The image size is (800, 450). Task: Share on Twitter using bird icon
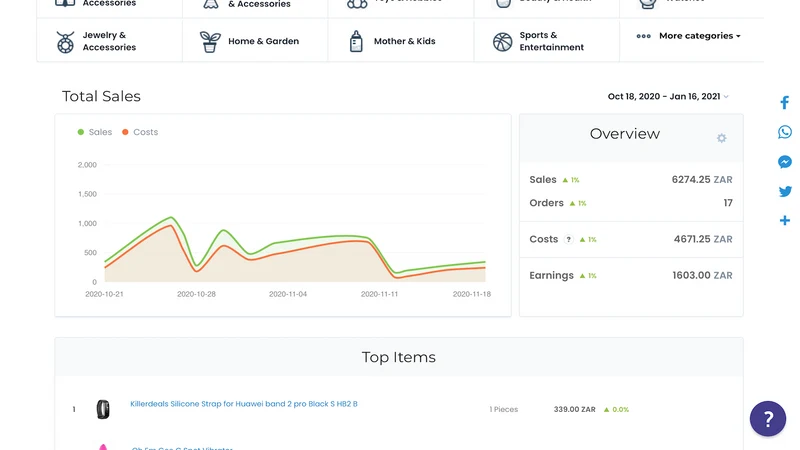click(785, 191)
